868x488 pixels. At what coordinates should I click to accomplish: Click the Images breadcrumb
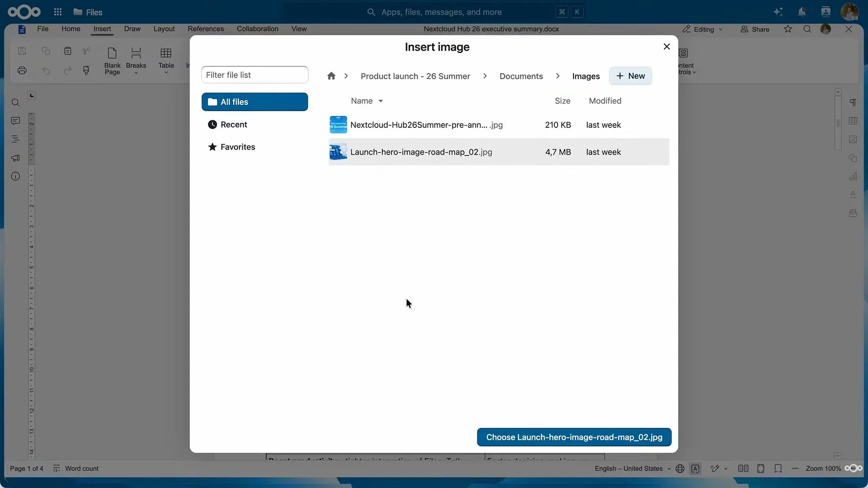pos(586,76)
